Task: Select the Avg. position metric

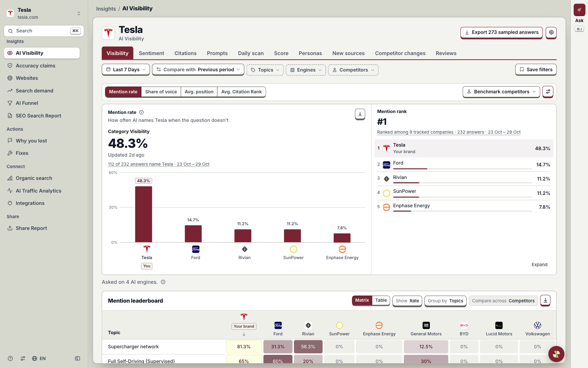Action: point(199,92)
